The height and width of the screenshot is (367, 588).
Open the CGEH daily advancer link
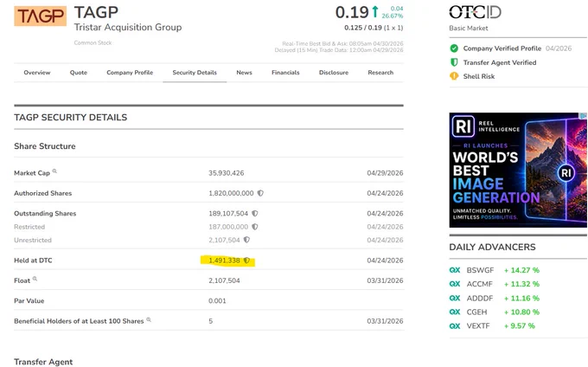[476, 312]
